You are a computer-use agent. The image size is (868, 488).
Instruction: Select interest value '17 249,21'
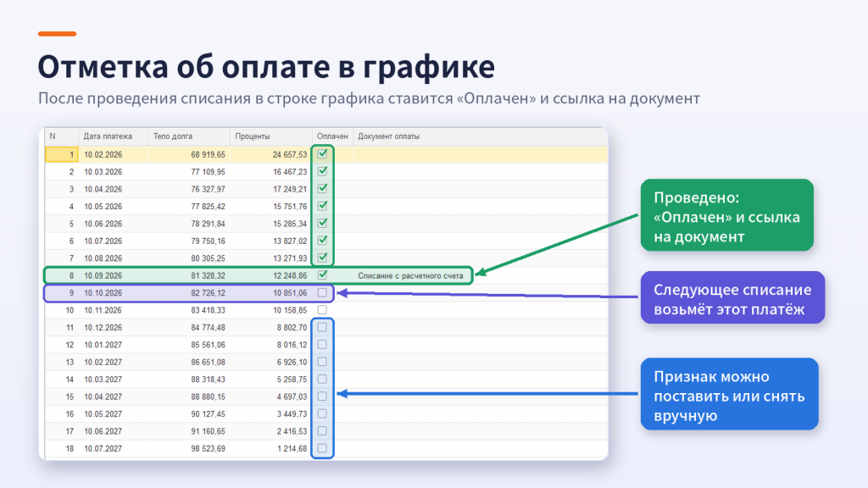[x=290, y=189]
